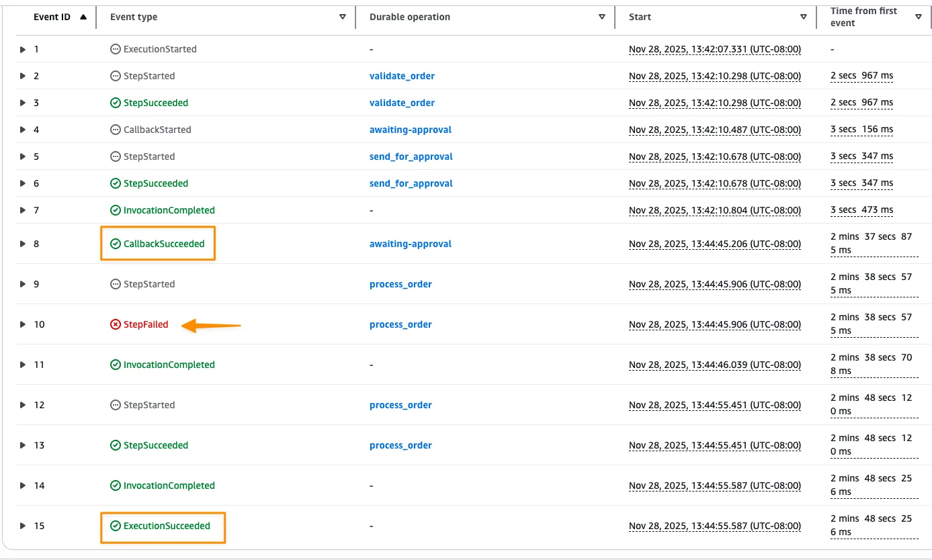Image resolution: width=932 pixels, height=560 pixels.
Task: Open the validate_order link in event 2
Action: [402, 76]
